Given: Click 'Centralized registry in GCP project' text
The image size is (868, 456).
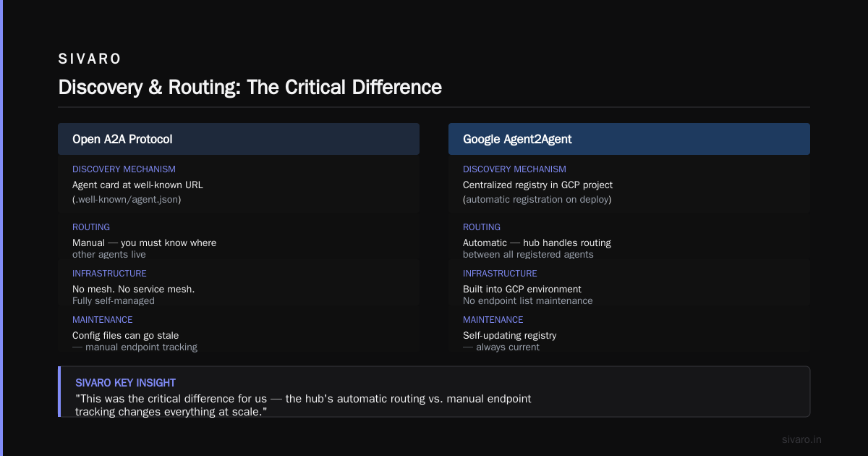Looking at the screenshot, I should pyautogui.click(x=538, y=185).
